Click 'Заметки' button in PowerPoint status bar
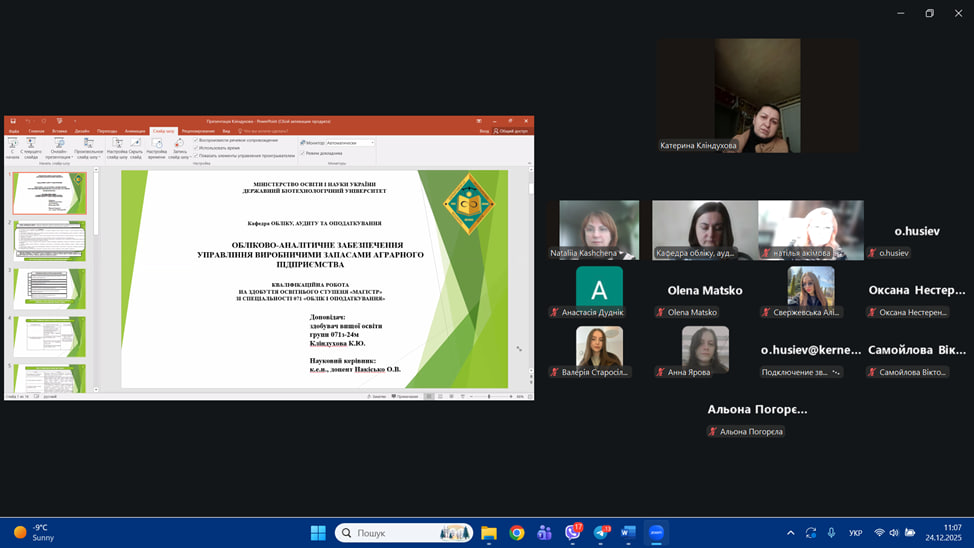Viewport: 974px width, 548px height. pyautogui.click(x=376, y=396)
